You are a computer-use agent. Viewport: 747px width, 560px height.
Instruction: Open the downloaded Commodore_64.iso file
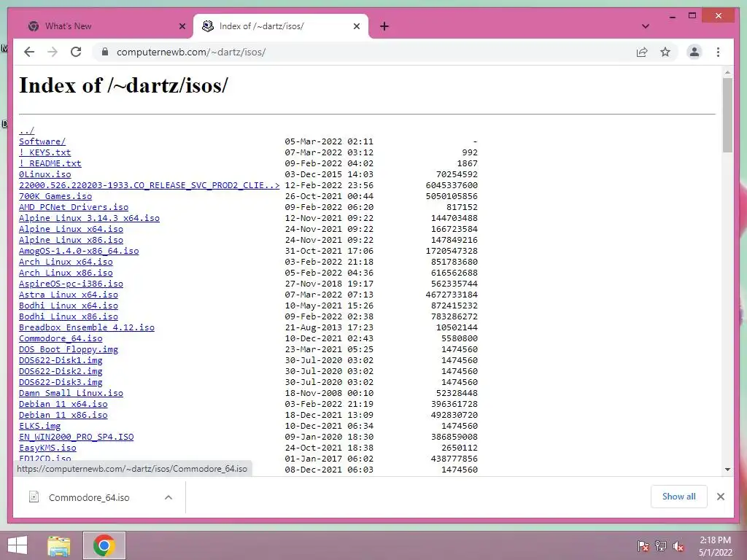[89, 497]
